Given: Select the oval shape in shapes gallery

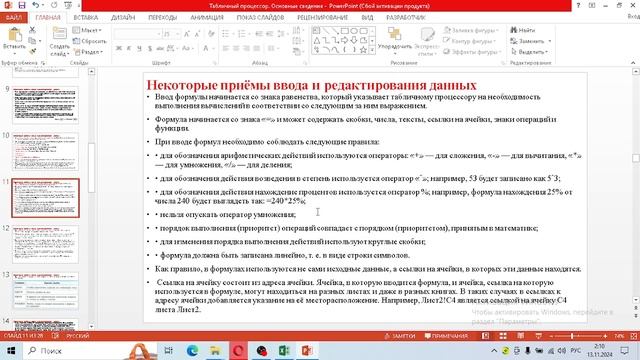Looking at the screenshot, I should 354,31.
